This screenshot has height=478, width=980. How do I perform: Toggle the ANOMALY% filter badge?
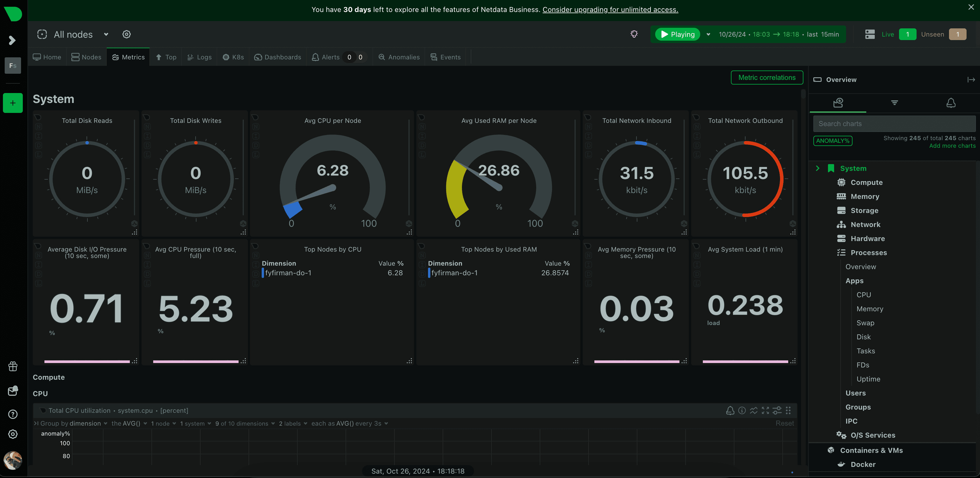pyautogui.click(x=832, y=141)
